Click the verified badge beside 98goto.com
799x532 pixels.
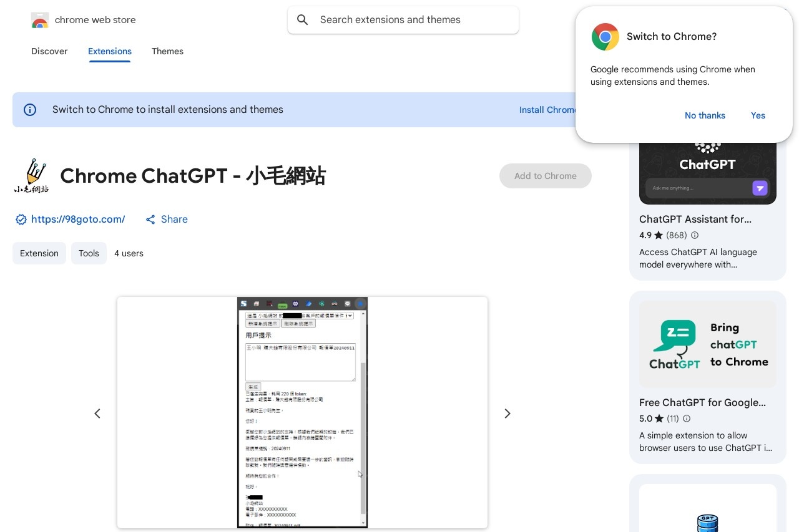pyautogui.click(x=21, y=220)
